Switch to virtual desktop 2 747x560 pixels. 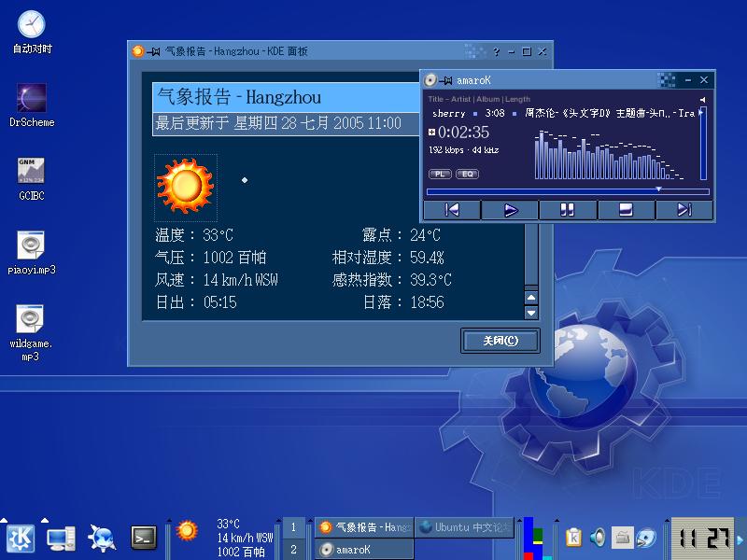(293, 549)
